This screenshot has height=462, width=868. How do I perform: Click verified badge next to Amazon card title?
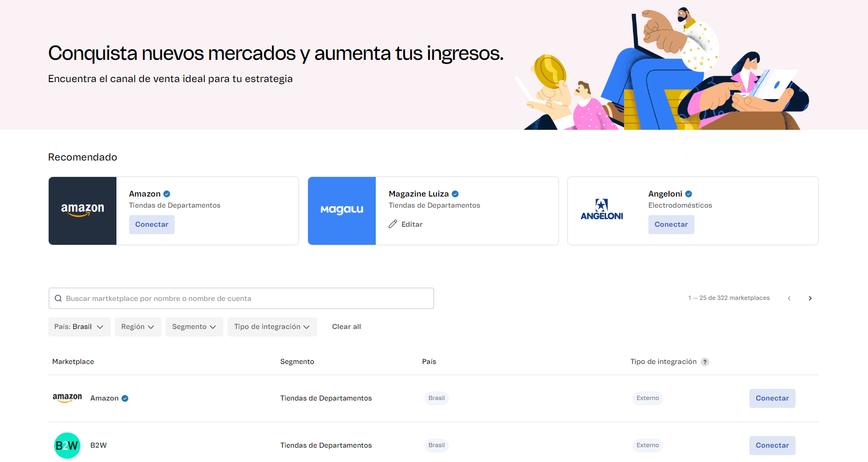click(x=167, y=194)
